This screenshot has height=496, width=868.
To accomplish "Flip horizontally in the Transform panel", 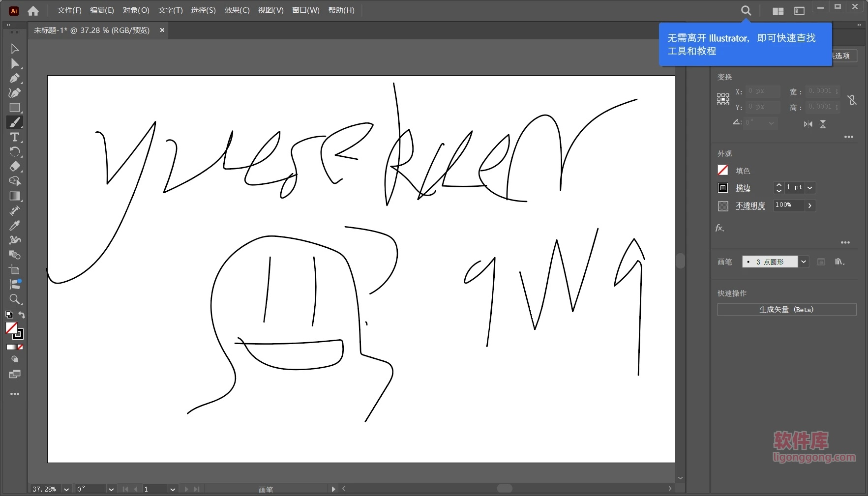I will pyautogui.click(x=808, y=124).
